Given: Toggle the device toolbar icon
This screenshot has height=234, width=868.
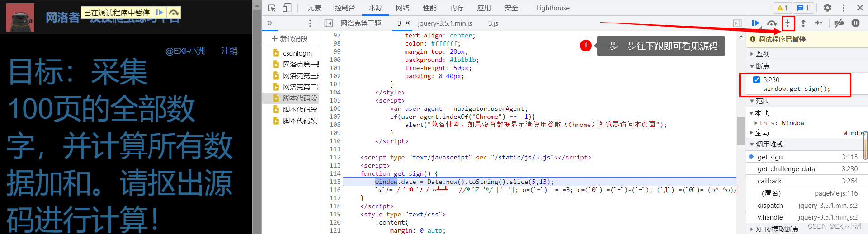Looking at the screenshot, I should 287,8.
